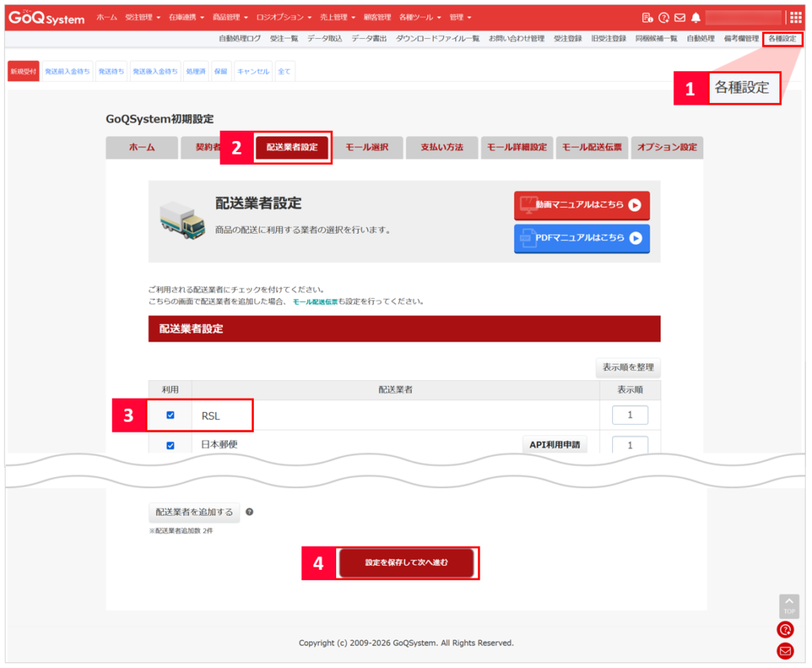Image resolution: width=812 pixels, height=668 pixels.
Task: Open データ取込 in the submenu
Action: tap(324, 39)
